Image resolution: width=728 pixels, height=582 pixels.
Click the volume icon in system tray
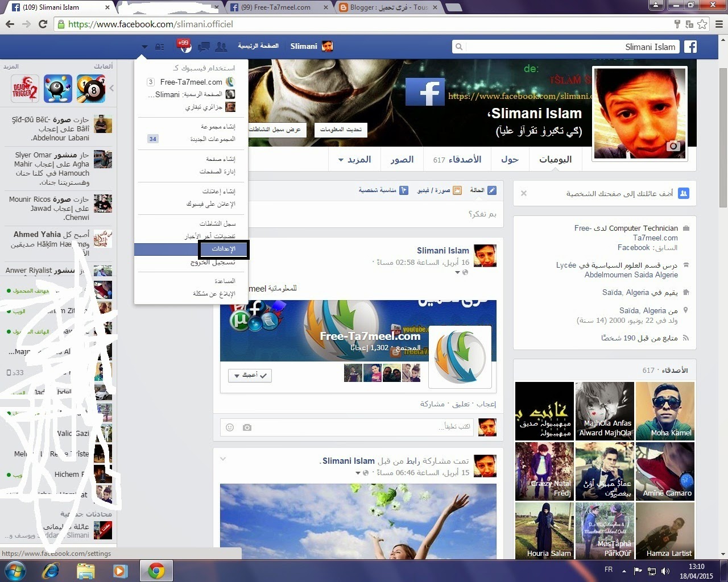point(665,571)
